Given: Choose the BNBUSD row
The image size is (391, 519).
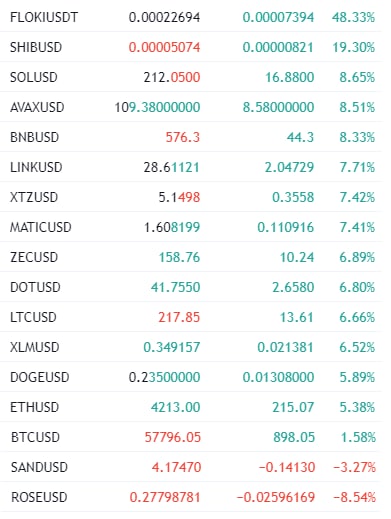Looking at the screenshot, I should click(192, 137).
